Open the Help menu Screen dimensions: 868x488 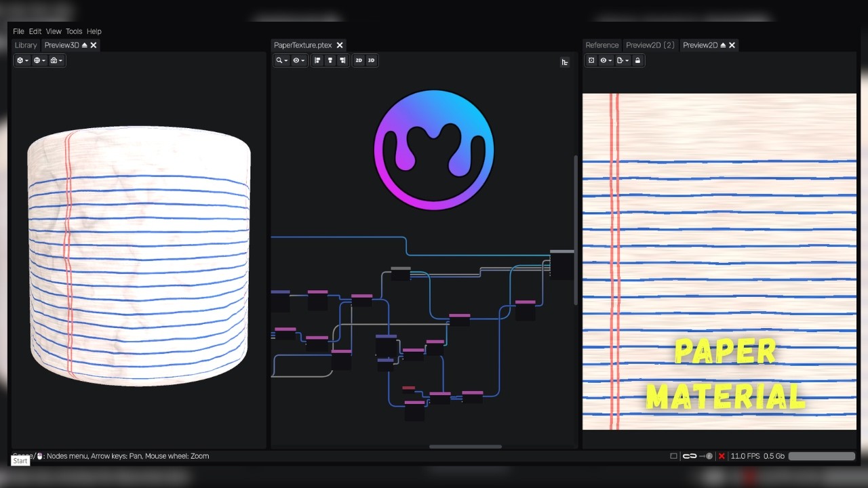[x=94, y=31]
